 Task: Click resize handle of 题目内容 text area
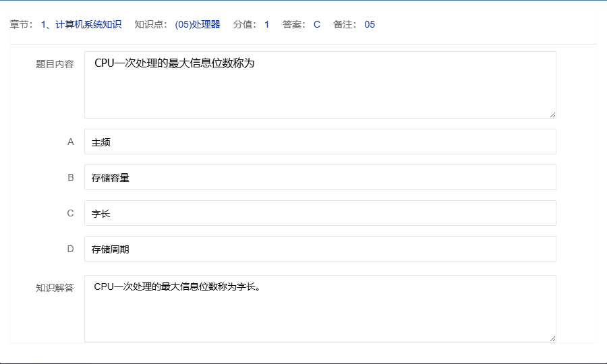(x=552, y=115)
